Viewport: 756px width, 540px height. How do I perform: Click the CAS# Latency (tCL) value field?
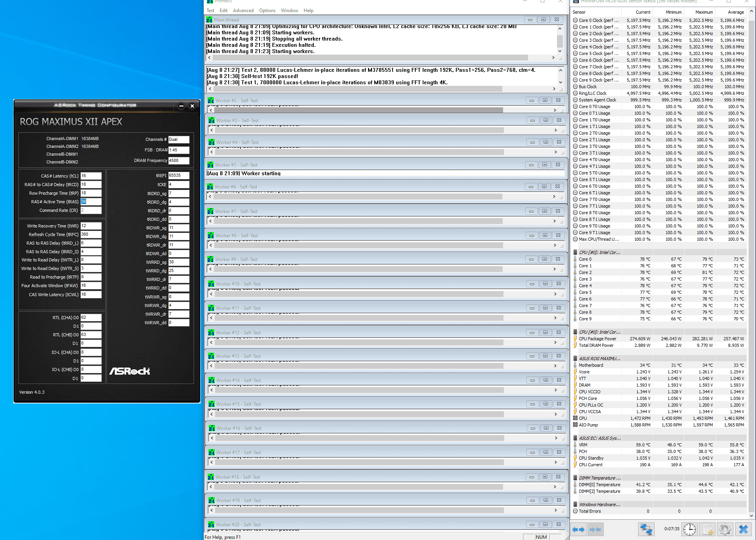point(91,176)
